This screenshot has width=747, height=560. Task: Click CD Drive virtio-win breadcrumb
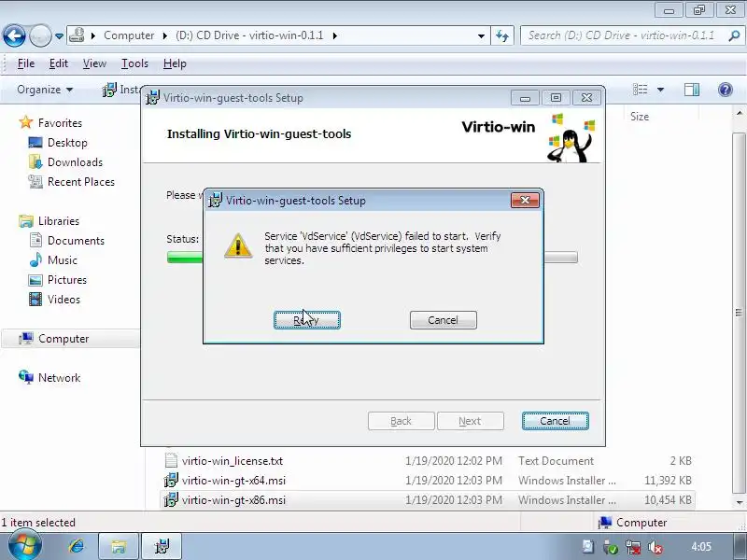click(249, 35)
